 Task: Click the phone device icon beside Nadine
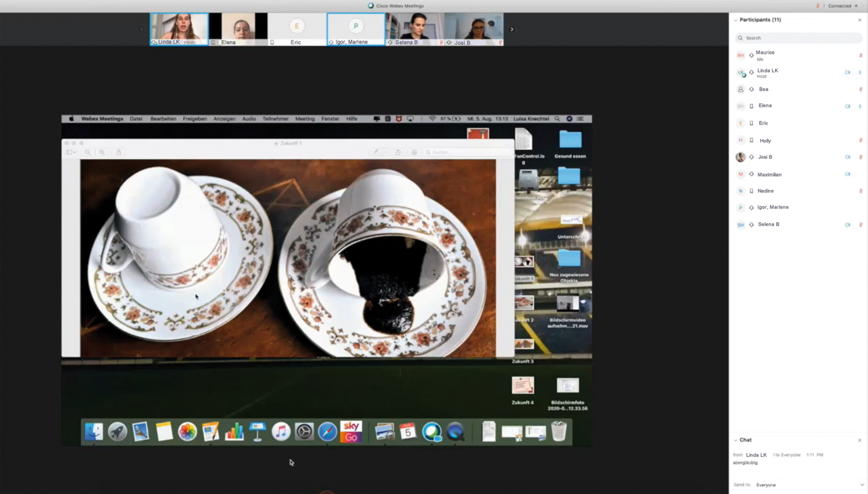(751, 191)
